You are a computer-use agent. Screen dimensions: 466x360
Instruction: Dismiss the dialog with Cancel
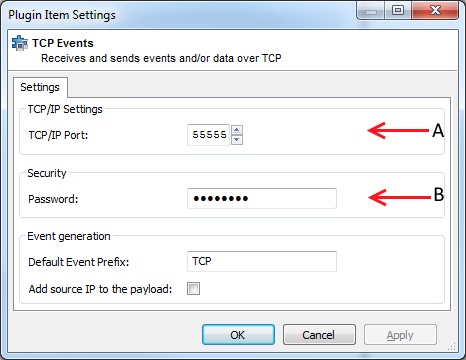[319, 335]
